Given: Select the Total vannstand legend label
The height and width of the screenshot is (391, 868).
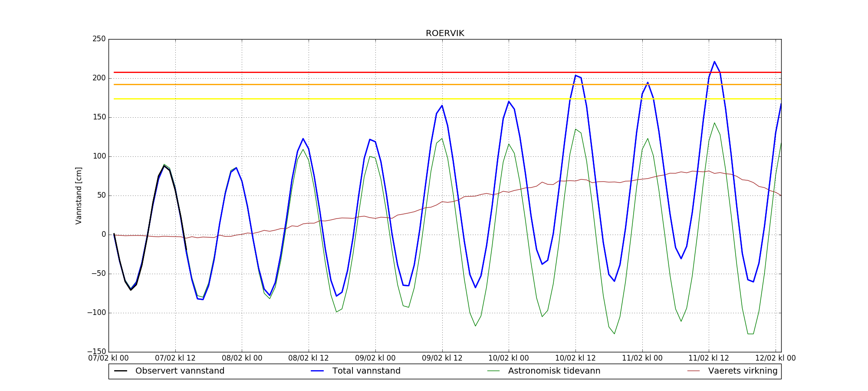Looking at the screenshot, I should (x=366, y=371).
